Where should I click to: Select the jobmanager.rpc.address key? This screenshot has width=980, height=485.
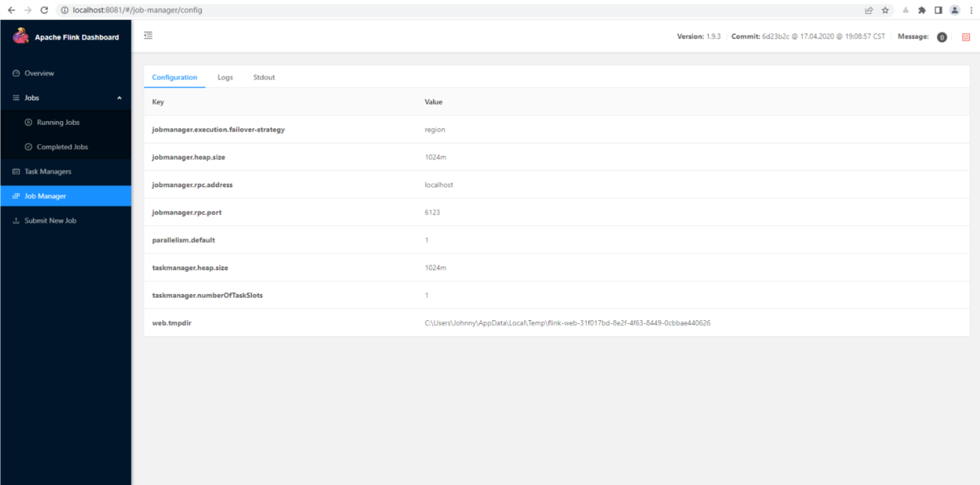(192, 185)
